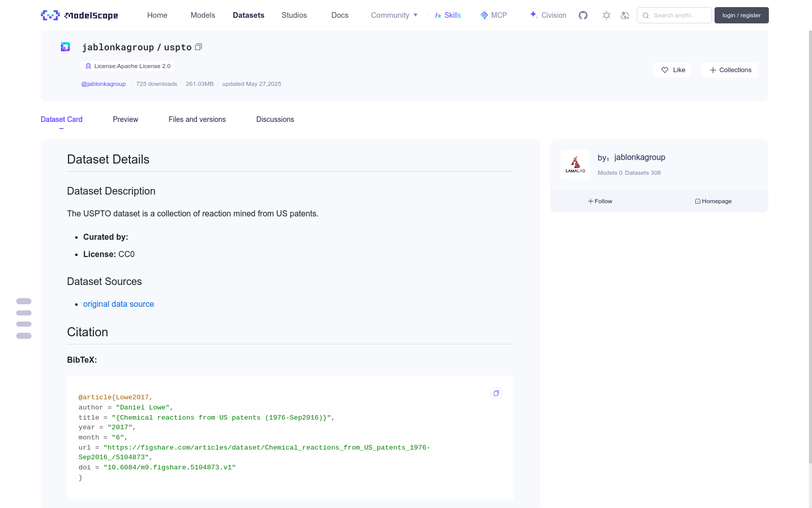Click the Dataset Details heading
The width and height of the screenshot is (812, 508).
point(108,160)
